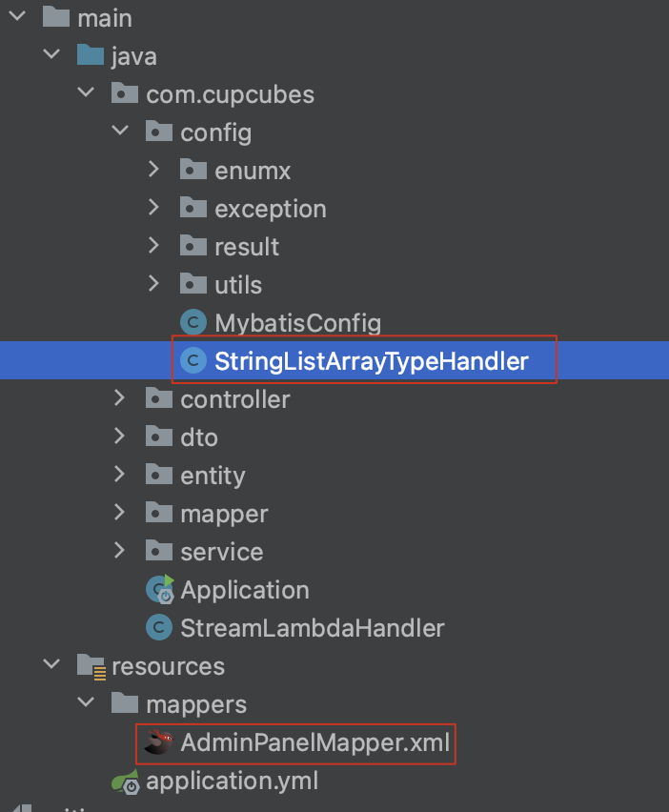This screenshot has width=669, height=812.
Task: Click the StreamLambdaHandler class icon
Action: pyautogui.click(x=159, y=627)
